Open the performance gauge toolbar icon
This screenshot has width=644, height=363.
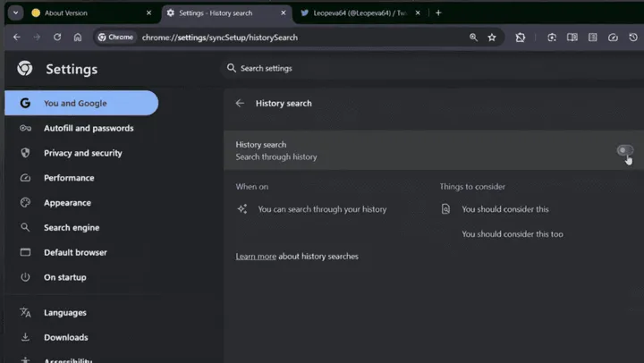coord(613,38)
